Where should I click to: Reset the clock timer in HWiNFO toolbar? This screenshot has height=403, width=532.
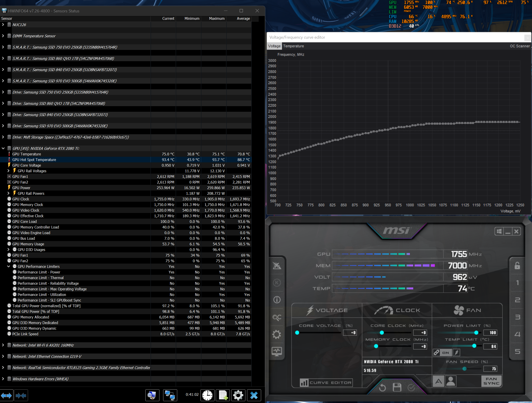click(x=207, y=395)
